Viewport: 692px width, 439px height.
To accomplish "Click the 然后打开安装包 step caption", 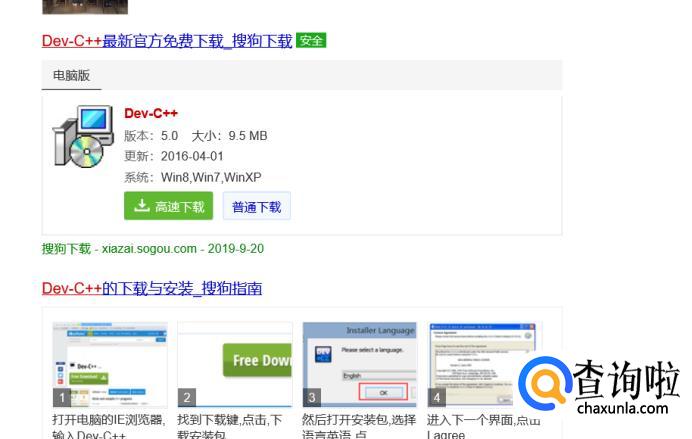I will [x=359, y=427].
